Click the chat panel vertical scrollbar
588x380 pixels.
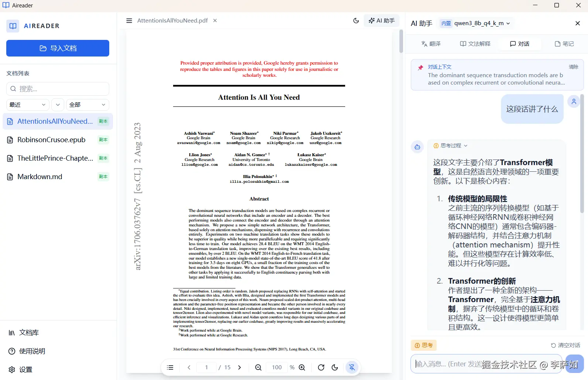582,153
